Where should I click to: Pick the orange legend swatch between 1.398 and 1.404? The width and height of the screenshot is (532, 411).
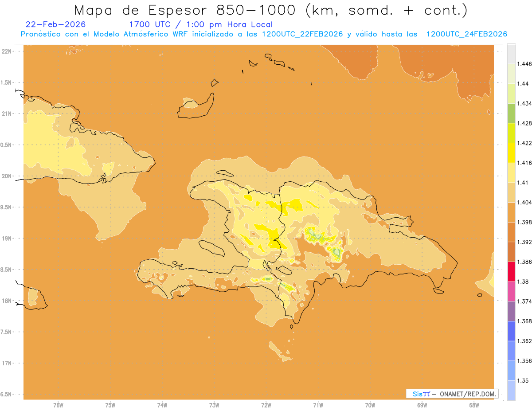pyautogui.click(x=511, y=212)
